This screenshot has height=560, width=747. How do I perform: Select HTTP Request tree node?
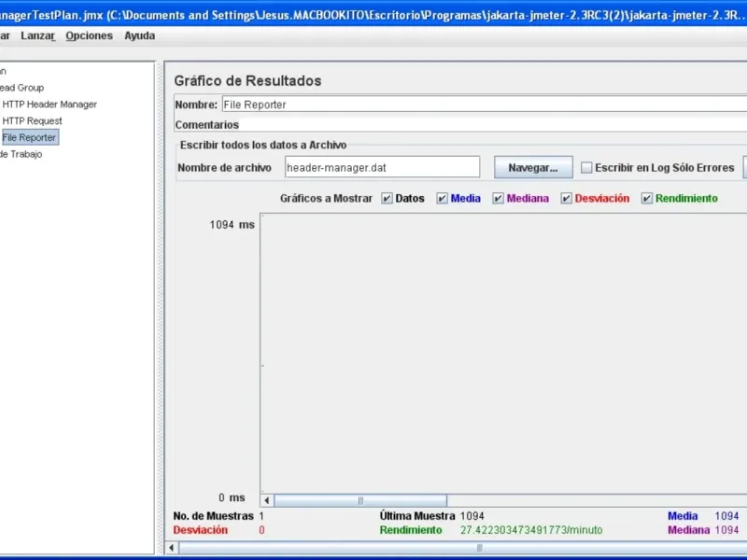pos(32,121)
